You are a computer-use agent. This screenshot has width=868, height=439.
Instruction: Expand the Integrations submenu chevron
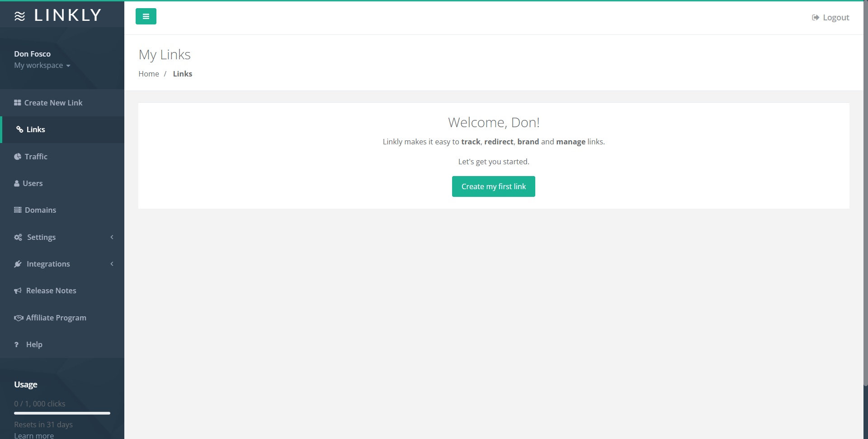pos(112,264)
